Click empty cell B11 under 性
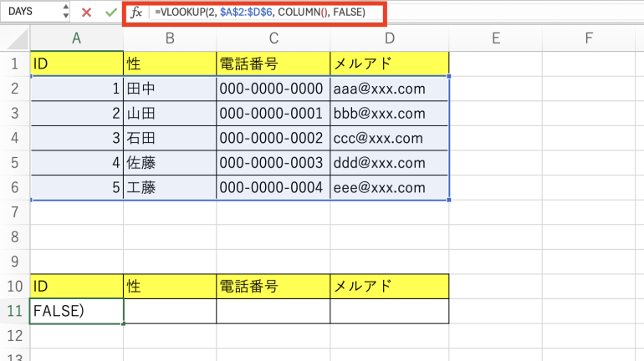The height and width of the screenshot is (361, 644). click(170, 311)
